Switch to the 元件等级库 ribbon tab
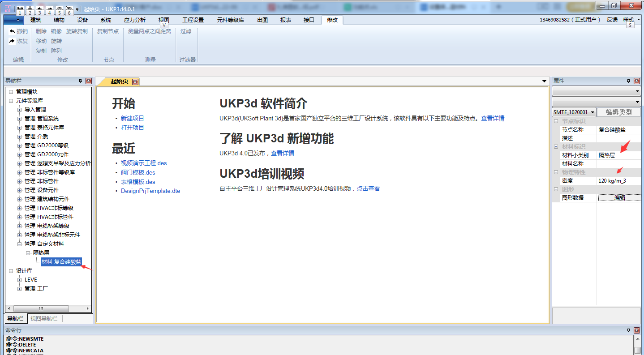Viewport: 644px width, 355px height. 230,20
